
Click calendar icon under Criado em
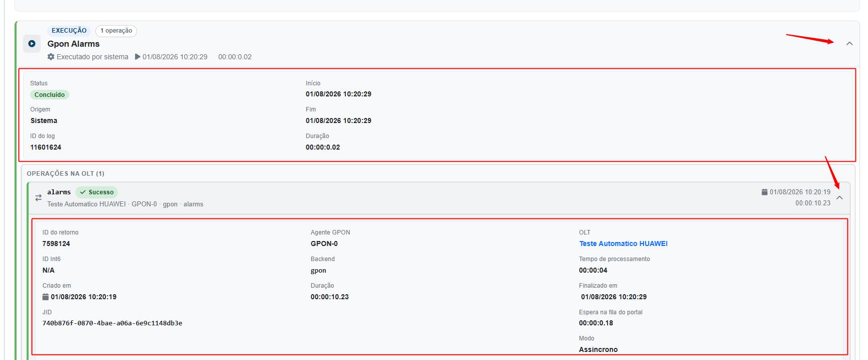tap(46, 297)
